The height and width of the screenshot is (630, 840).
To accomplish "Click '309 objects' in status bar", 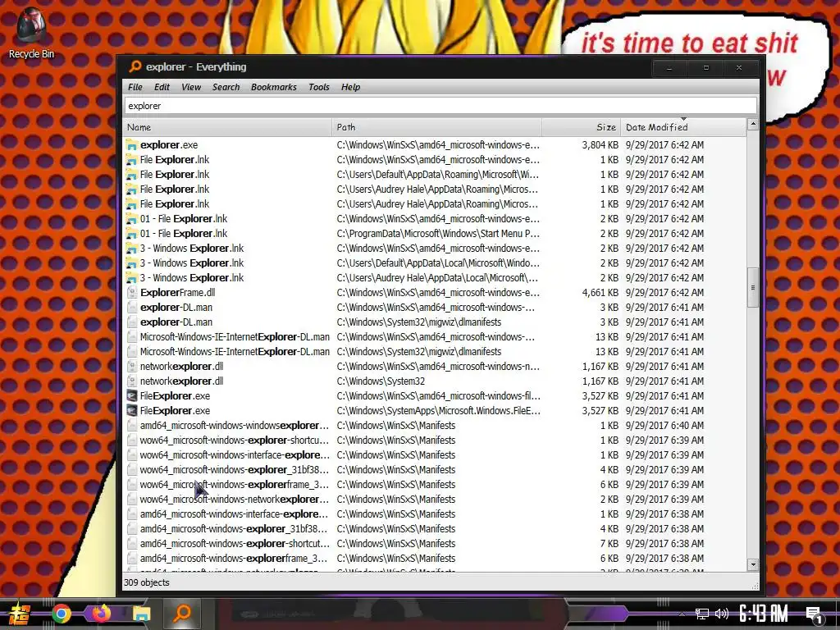I will [x=147, y=582].
